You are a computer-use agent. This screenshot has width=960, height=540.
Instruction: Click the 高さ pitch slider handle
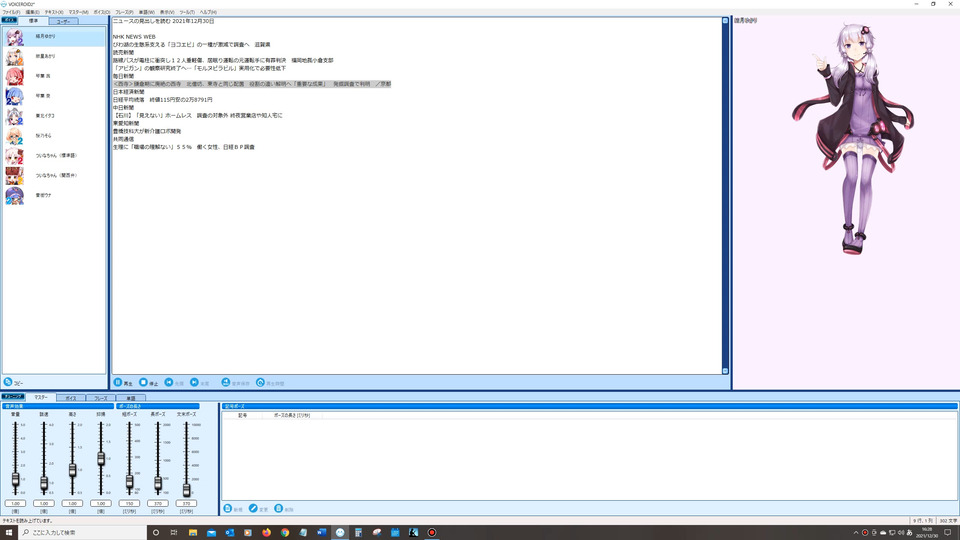click(72, 470)
